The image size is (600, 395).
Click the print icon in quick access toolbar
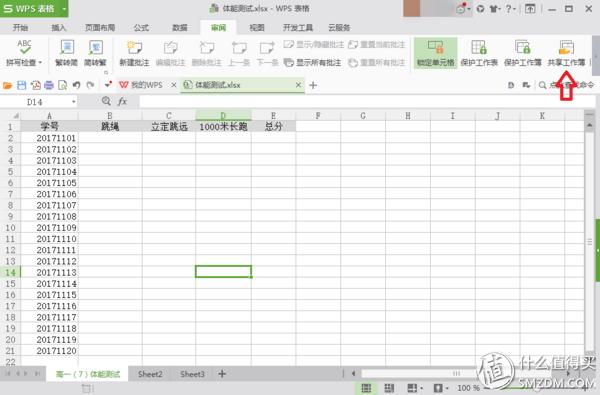(49, 85)
